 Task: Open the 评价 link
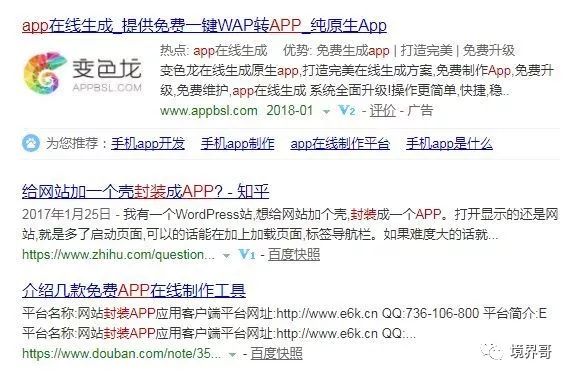[x=382, y=110]
